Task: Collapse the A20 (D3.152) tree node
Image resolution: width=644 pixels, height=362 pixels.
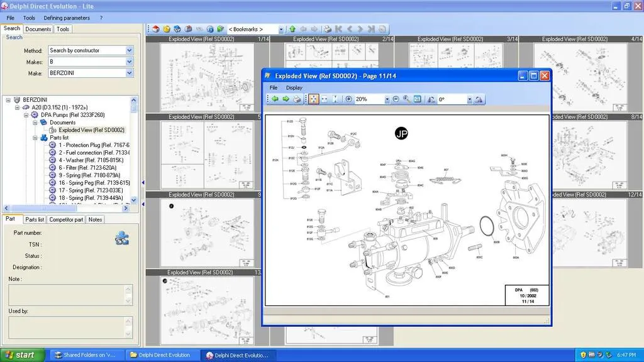Action: click(x=17, y=107)
